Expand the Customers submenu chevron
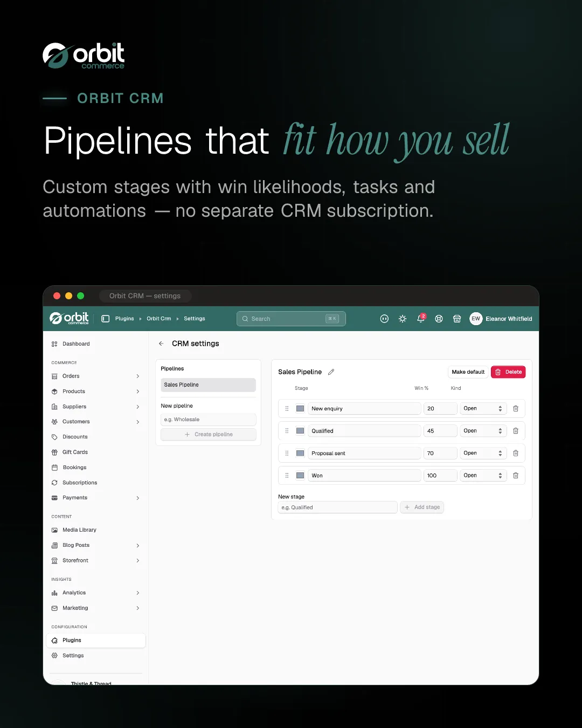This screenshot has width=582, height=728. pyautogui.click(x=138, y=422)
